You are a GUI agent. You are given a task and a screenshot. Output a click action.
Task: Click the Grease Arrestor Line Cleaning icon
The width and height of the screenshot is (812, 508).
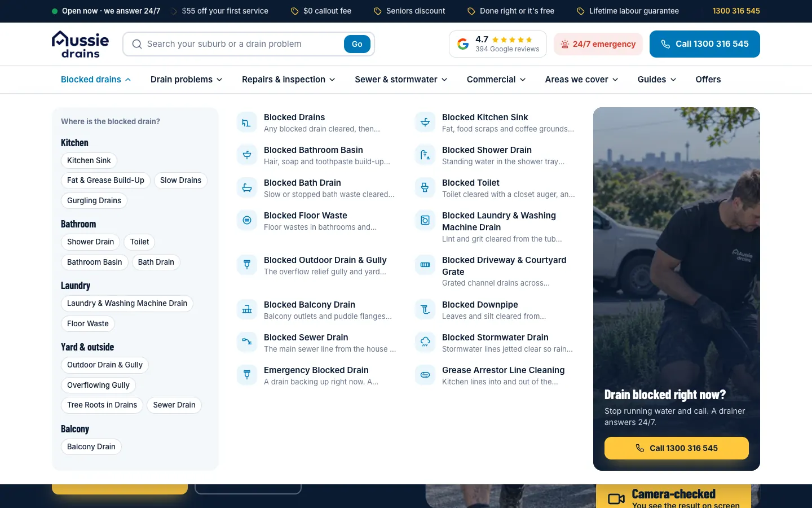pos(425,375)
